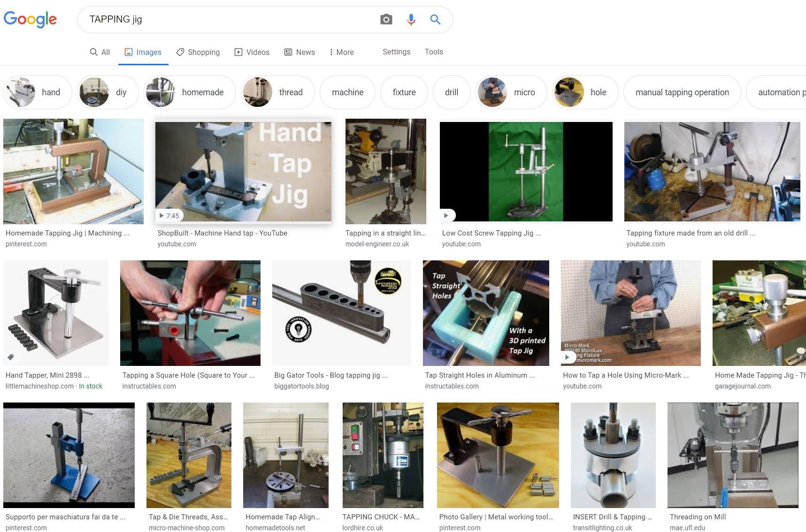Activate voice search with the microphone icon
Viewport: 806px width, 532px height.
411,19
